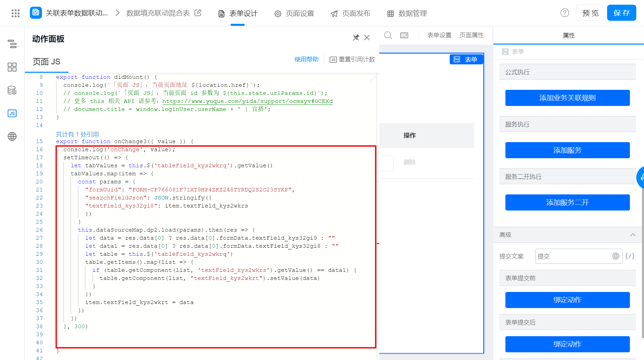This screenshot has height=360, width=644.
Task: Open the component library sidebar icon
Action: [x=12, y=67]
